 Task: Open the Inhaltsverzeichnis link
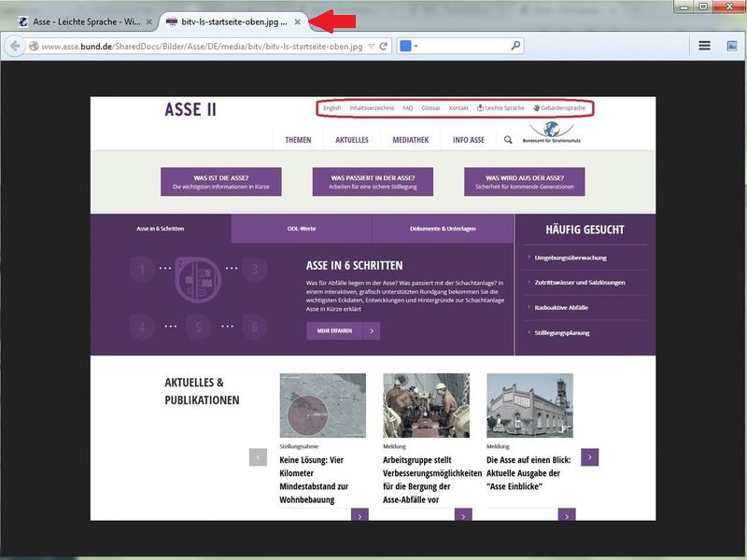[372, 108]
